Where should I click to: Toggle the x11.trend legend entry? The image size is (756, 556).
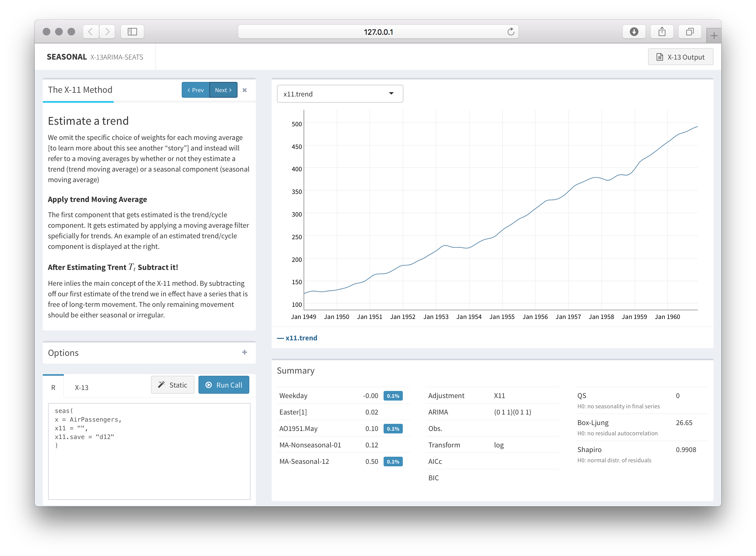point(297,338)
